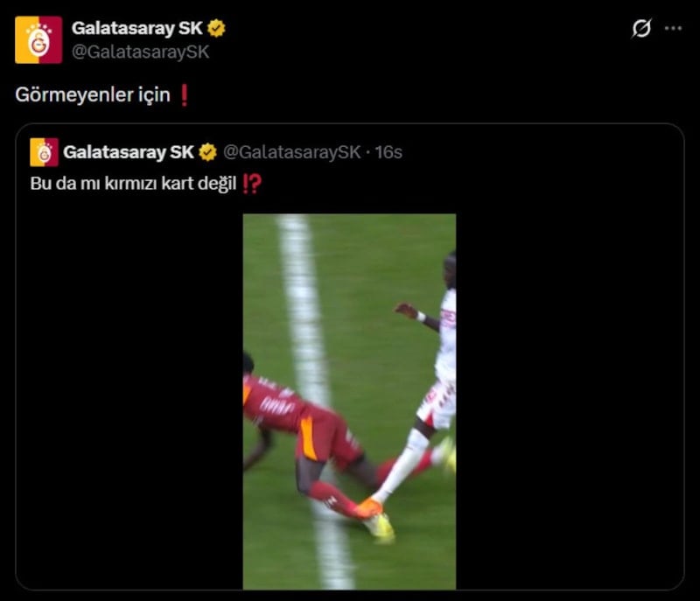Click the red exclamation emoji after 'Görmeyenler için'
Image resolution: width=700 pixels, height=601 pixels.
pyautogui.click(x=184, y=95)
